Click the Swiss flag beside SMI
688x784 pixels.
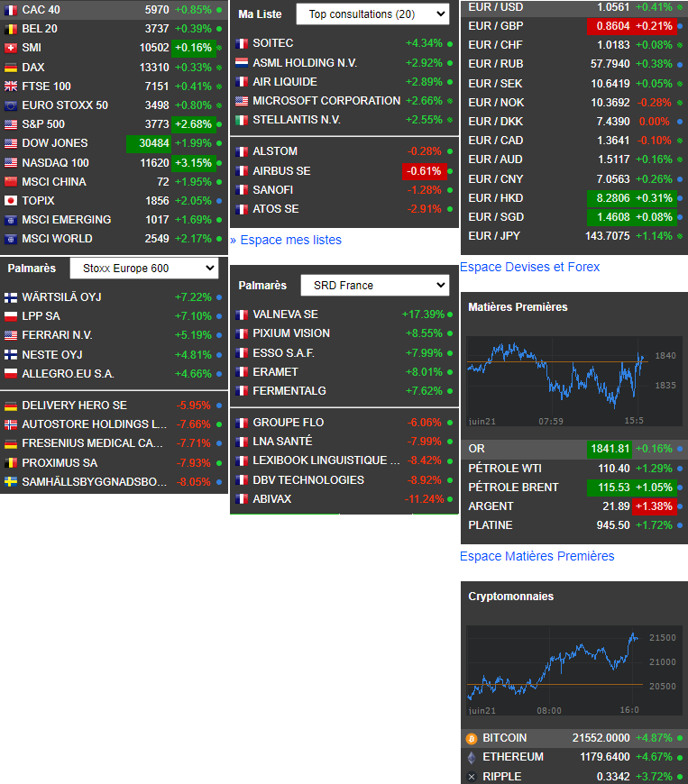click(11, 48)
